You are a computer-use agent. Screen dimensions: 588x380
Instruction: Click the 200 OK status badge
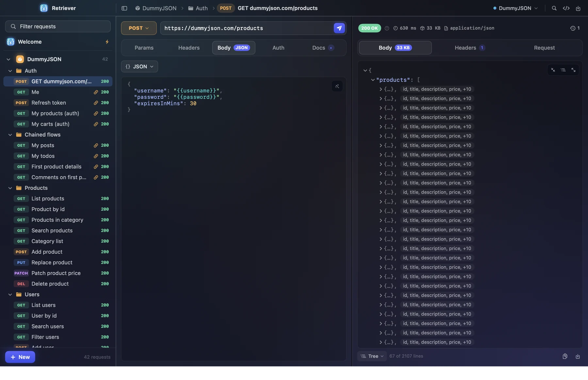[369, 28]
